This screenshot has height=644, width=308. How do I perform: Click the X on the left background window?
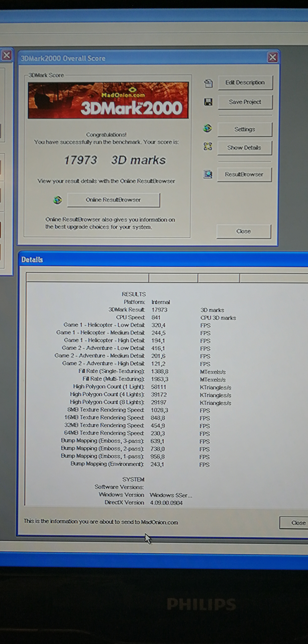[x=7, y=55]
